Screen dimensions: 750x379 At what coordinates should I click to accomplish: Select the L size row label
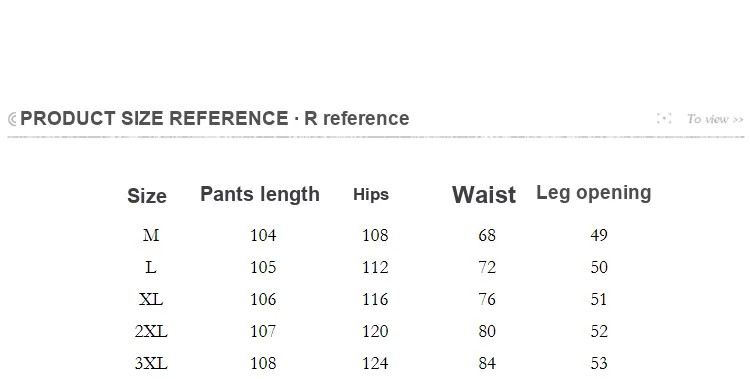coord(151,267)
